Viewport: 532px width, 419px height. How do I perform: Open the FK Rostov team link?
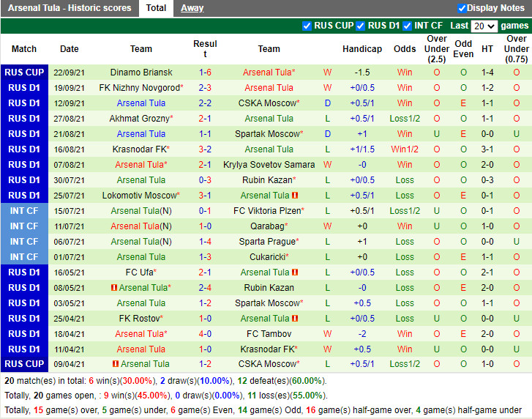[x=141, y=318]
